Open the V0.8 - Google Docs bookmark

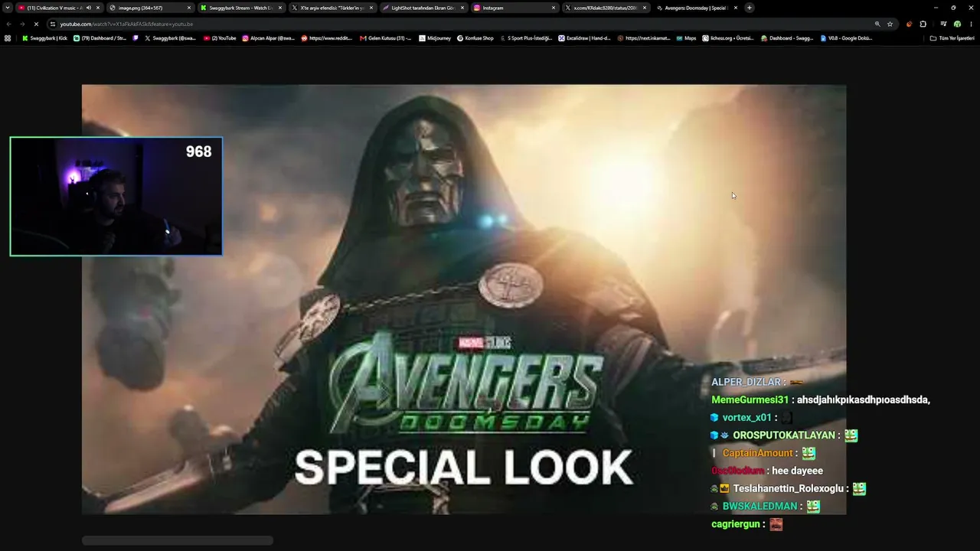tap(846, 37)
